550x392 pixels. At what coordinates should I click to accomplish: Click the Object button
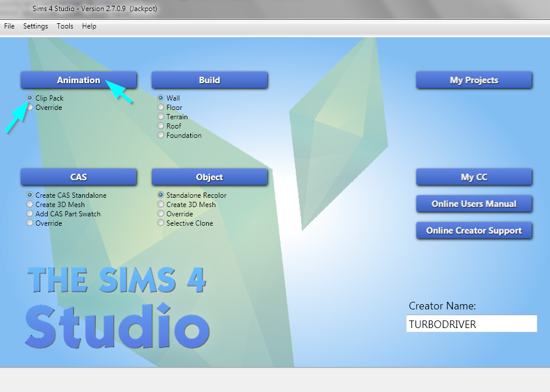click(210, 177)
